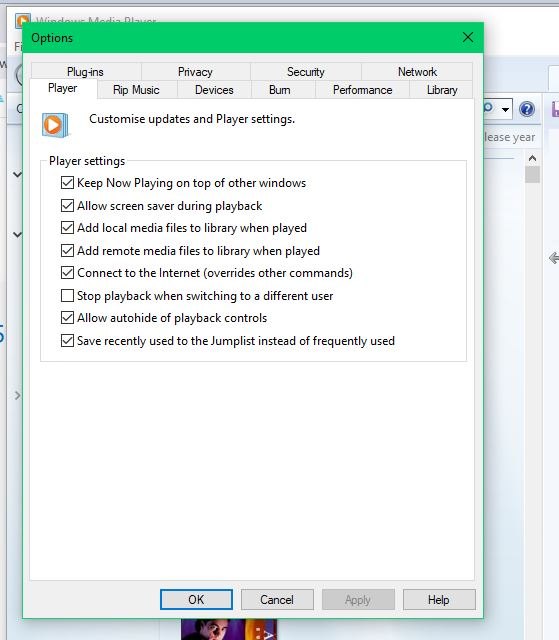Open the Rip Music tab
559x640 pixels.
coord(136,90)
